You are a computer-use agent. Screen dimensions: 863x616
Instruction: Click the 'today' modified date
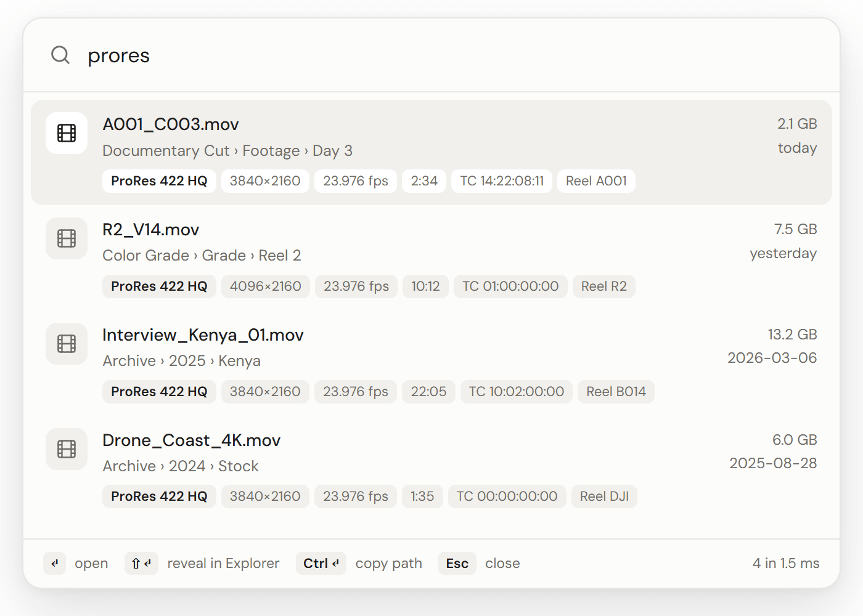pos(797,148)
